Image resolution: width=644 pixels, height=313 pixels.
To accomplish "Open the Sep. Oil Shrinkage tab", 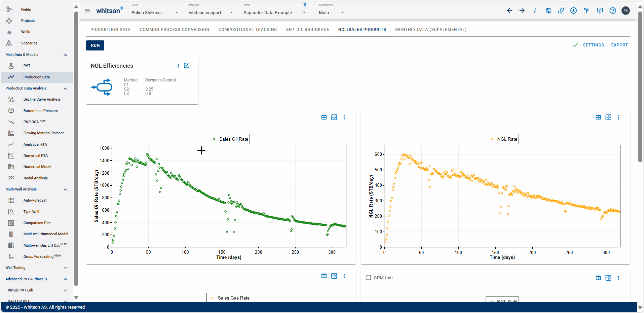I will 307,30.
